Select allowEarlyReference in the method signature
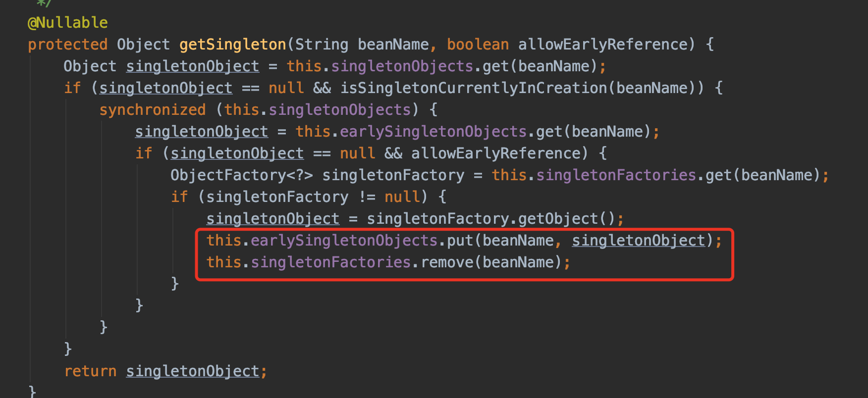Viewport: 868px width, 398px height. (603, 45)
